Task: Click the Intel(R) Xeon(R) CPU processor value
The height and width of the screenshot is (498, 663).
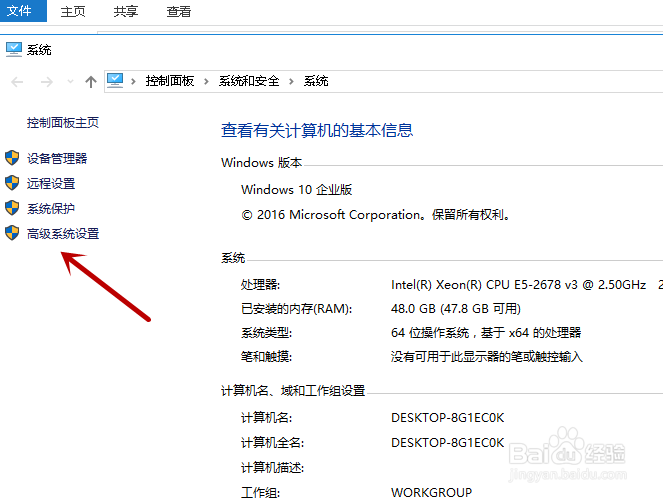Action: click(518, 285)
